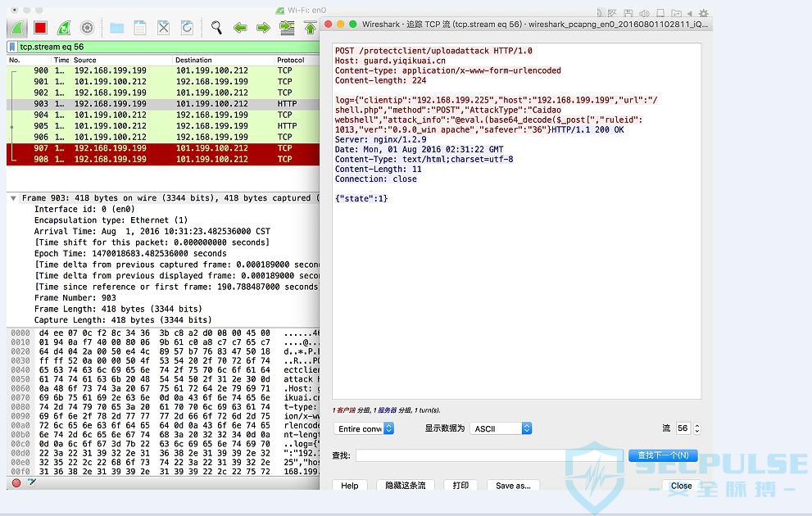Viewport: 812px width, 516px height.
Task: Click the tcp.stream eq 56 filter field
Action: pos(168,48)
